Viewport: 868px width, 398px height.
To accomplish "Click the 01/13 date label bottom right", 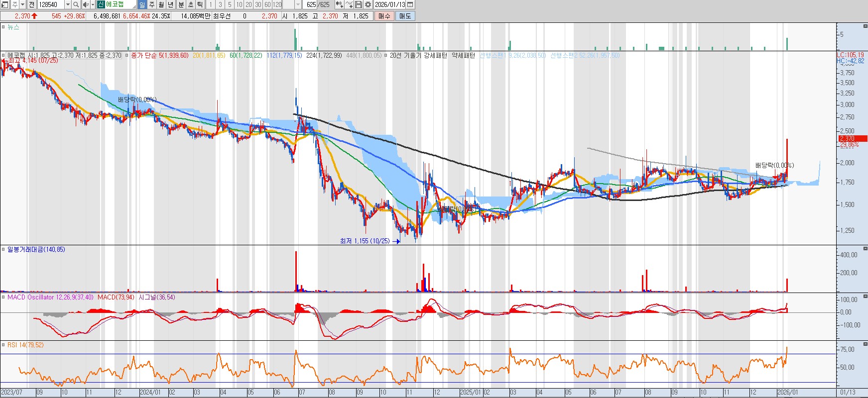I will 848,393.
